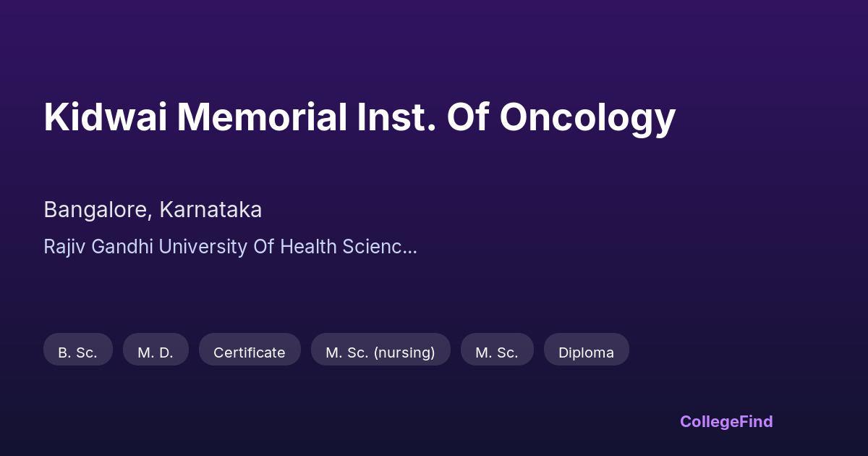The height and width of the screenshot is (456, 868).
Task: Select the M. Sc. course chip
Action: (497, 352)
